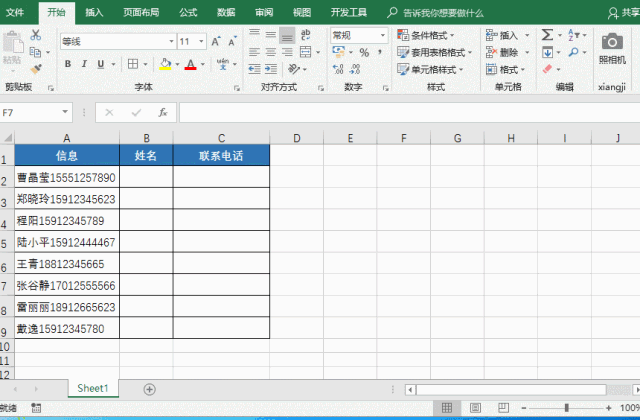Click the Format Painter brush icon
The image size is (640, 420).
point(37,69)
